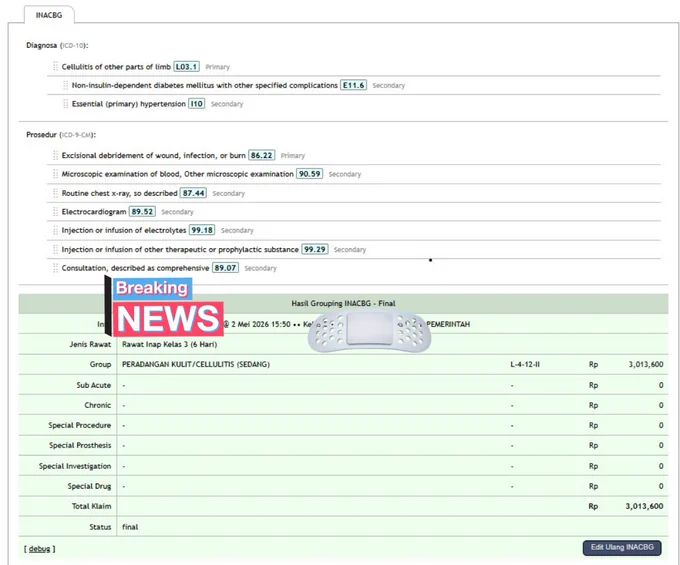
Task: Open the INACBG tab
Action: (49, 15)
